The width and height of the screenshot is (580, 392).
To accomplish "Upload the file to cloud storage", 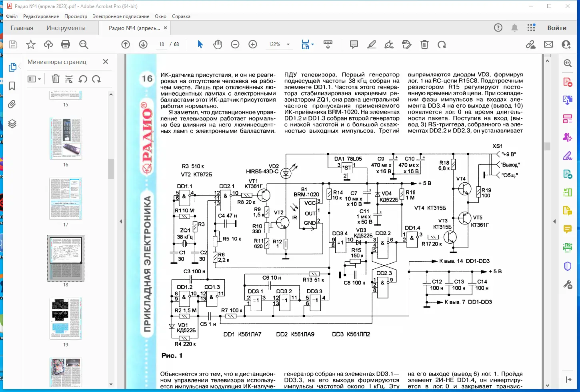I will point(48,44).
